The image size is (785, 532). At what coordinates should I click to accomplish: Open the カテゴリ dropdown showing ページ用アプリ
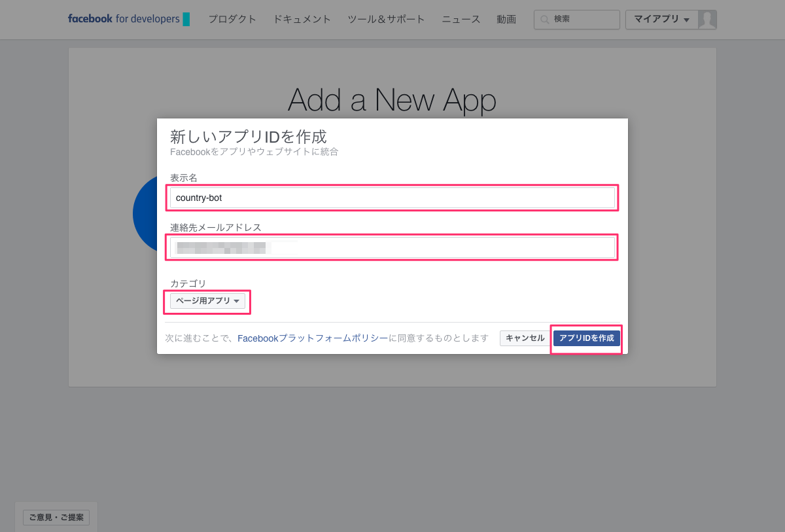pos(207,301)
